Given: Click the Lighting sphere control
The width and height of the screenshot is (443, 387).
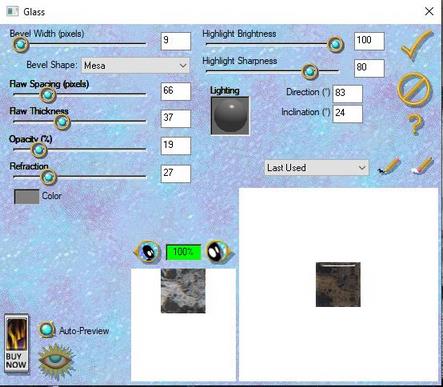Looking at the screenshot, I should tap(230, 116).
